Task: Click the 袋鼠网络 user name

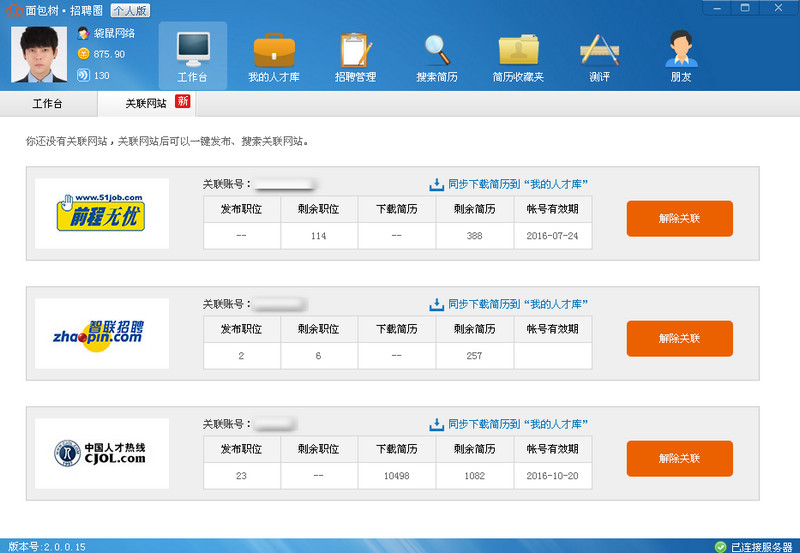Action: (x=114, y=33)
